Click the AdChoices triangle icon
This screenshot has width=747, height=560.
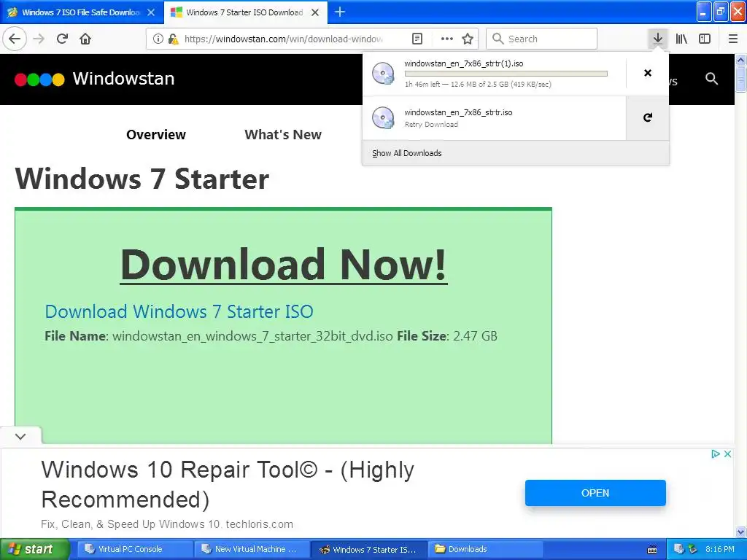[x=715, y=454]
